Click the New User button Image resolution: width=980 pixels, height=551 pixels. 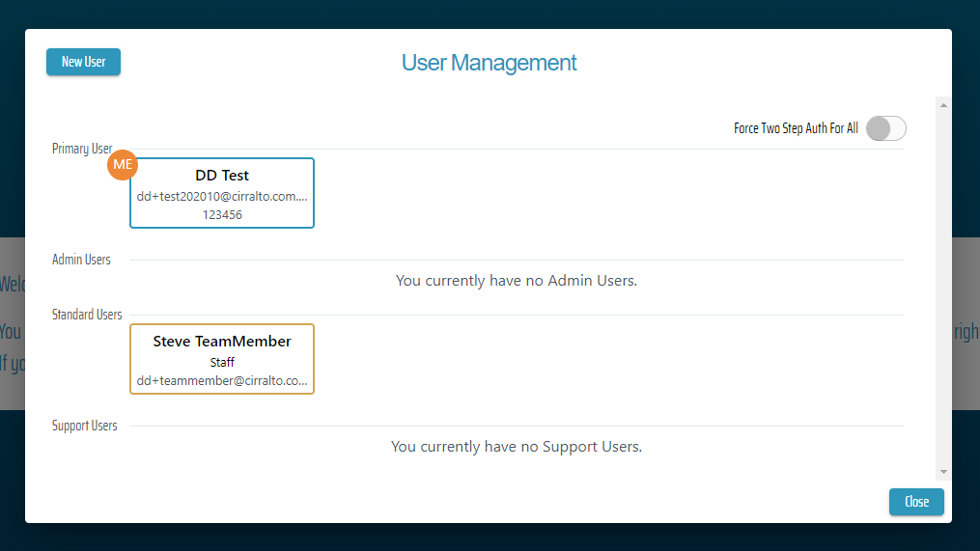[83, 62]
